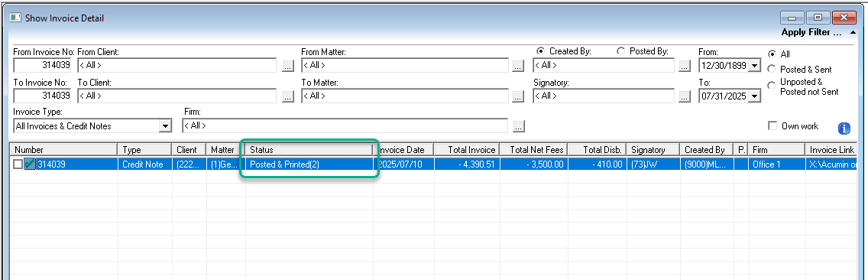Screen dimensions: 868x280
Task: Sort by the Client column header
Action: tap(189, 150)
